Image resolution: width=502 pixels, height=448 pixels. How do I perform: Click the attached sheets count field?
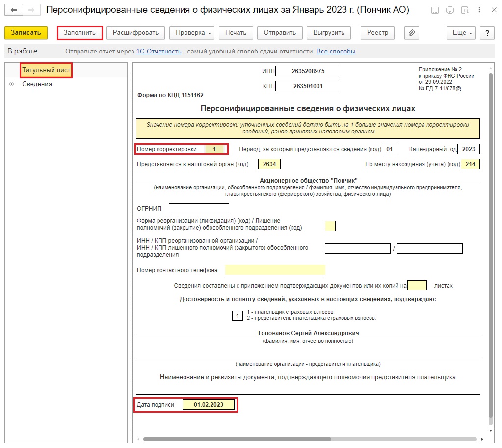417,285
